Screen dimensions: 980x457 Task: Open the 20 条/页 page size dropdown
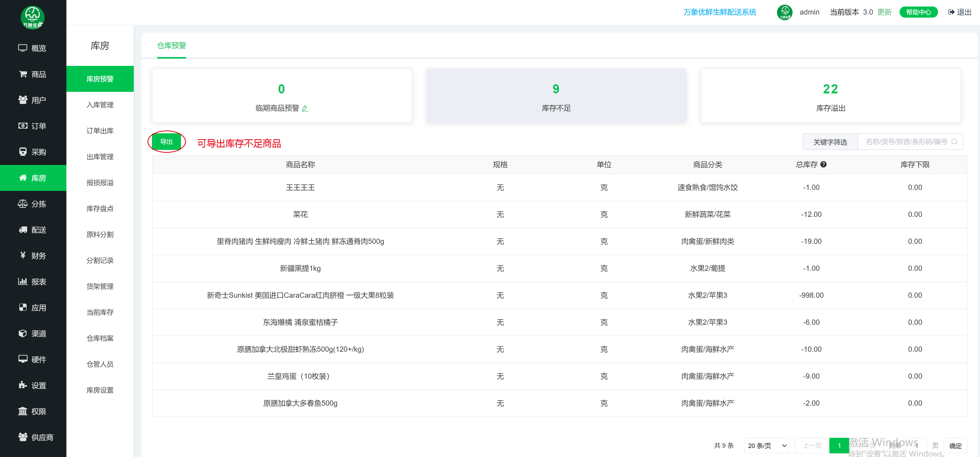pyautogui.click(x=767, y=446)
